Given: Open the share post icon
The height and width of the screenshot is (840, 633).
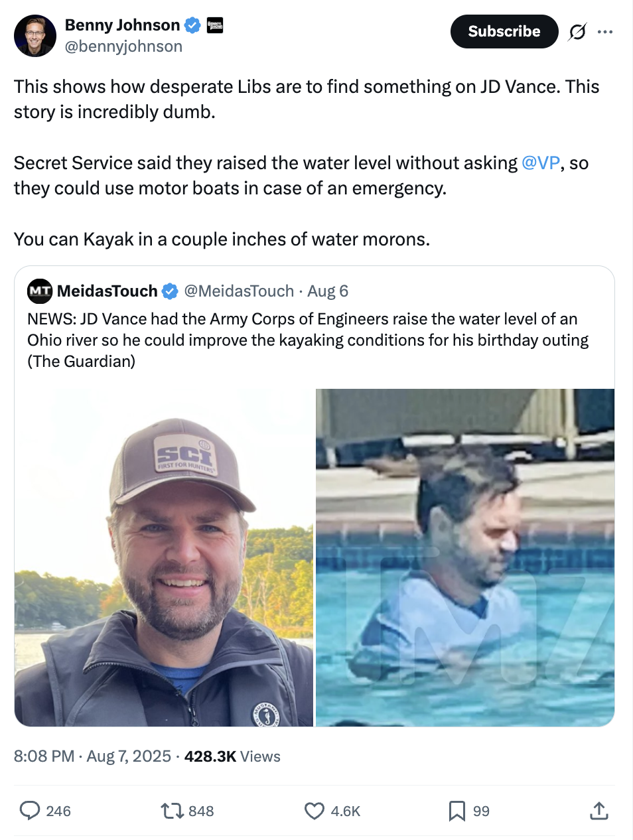Looking at the screenshot, I should (598, 811).
